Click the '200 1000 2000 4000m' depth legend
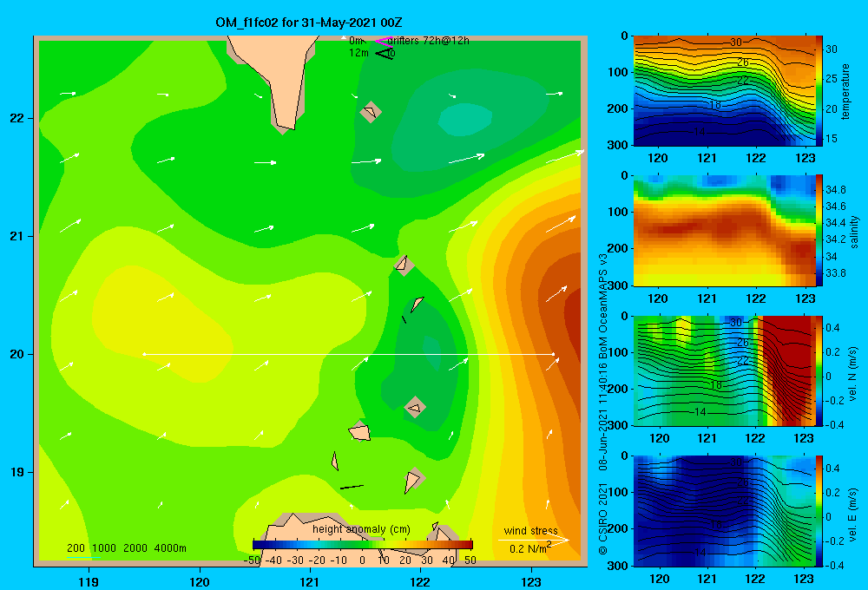Viewport: 868px width, 590px height. point(126,548)
